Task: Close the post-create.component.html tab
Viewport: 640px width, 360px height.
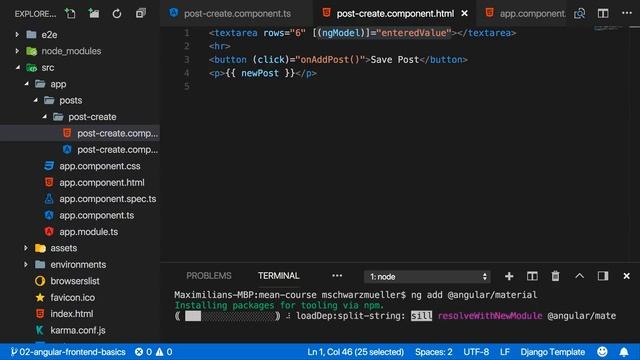Action: point(464,13)
